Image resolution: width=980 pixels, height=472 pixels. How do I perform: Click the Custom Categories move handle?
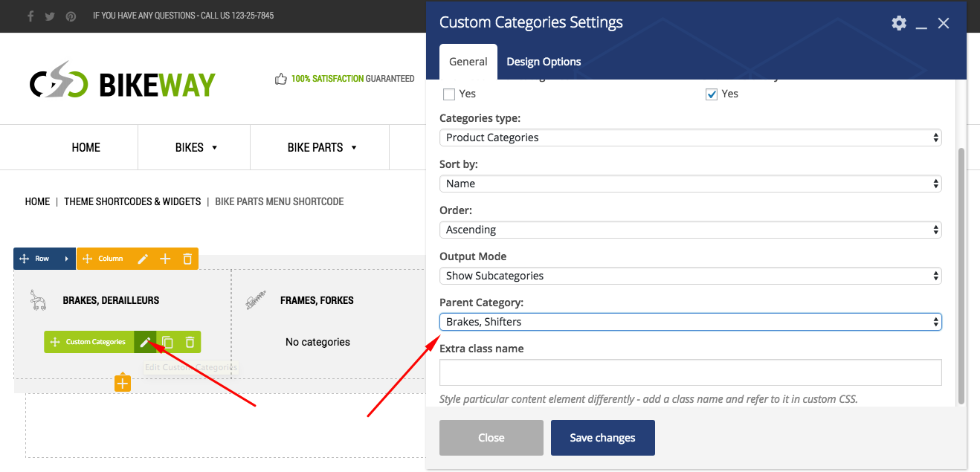pyautogui.click(x=55, y=342)
